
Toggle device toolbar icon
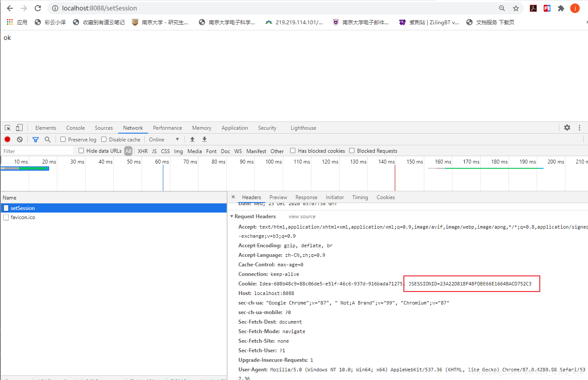coord(19,128)
